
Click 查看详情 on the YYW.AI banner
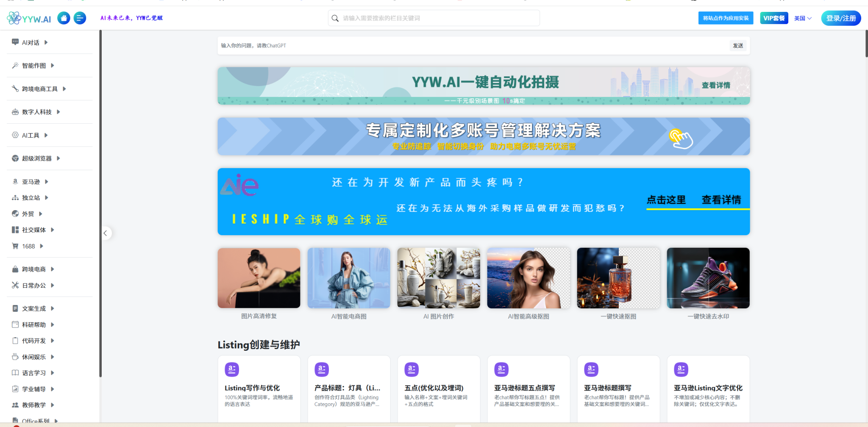(716, 85)
